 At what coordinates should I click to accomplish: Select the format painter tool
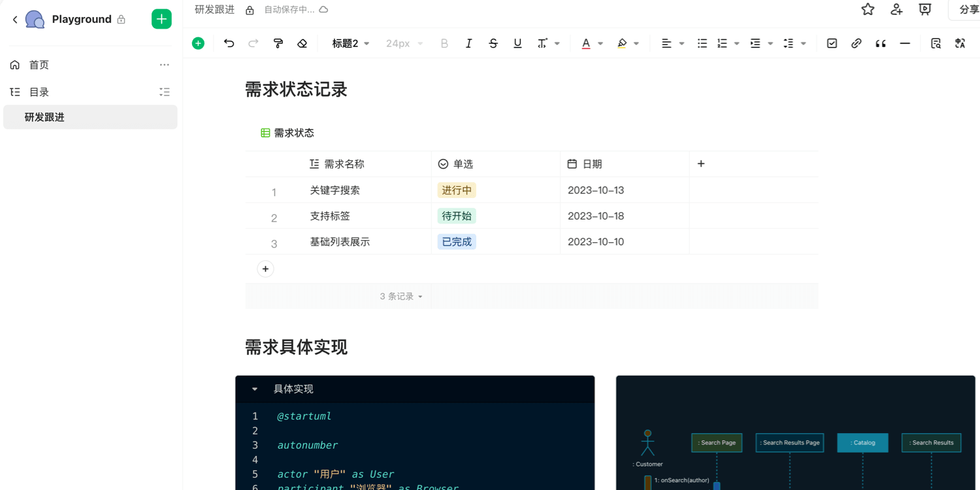pos(278,43)
